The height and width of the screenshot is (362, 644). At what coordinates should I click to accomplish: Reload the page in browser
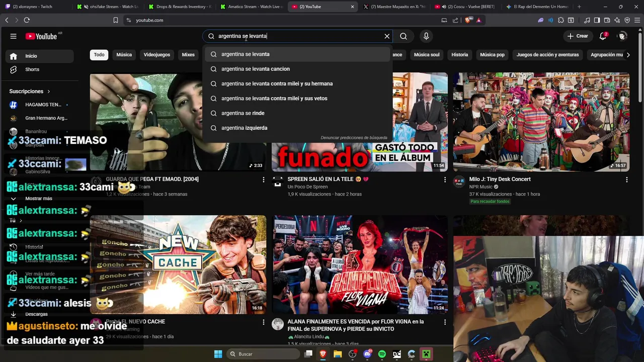click(27, 20)
